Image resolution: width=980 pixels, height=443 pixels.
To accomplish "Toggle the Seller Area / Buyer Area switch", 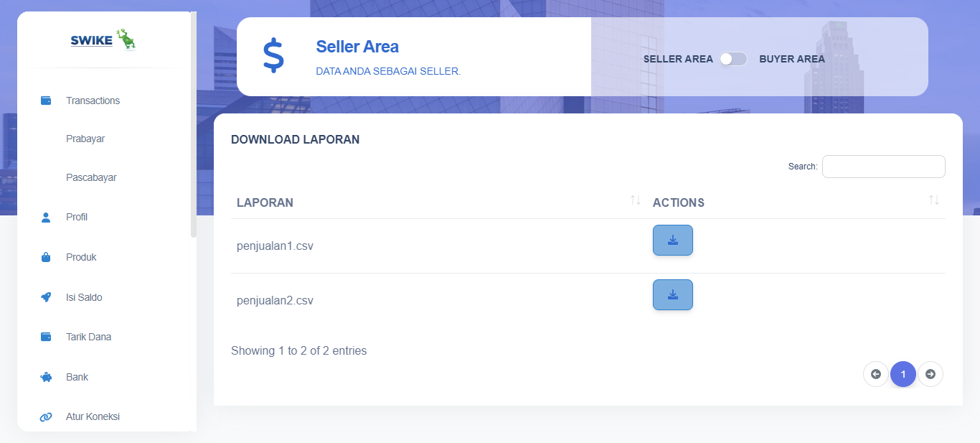I will (x=733, y=59).
